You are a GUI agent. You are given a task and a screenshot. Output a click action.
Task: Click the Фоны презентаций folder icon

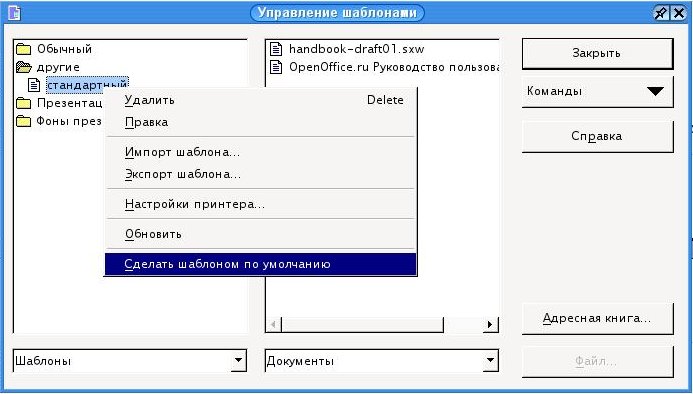point(23,121)
